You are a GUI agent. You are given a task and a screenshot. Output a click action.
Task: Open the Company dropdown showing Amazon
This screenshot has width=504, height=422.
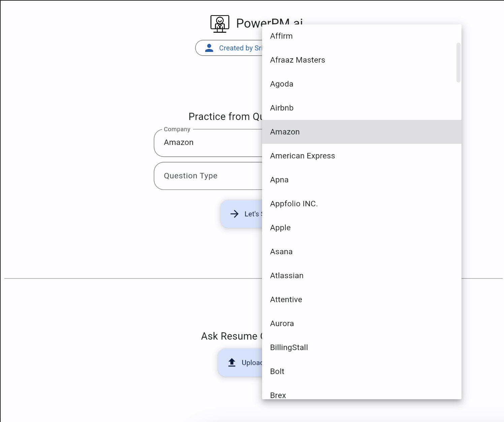[x=208, y=143]
